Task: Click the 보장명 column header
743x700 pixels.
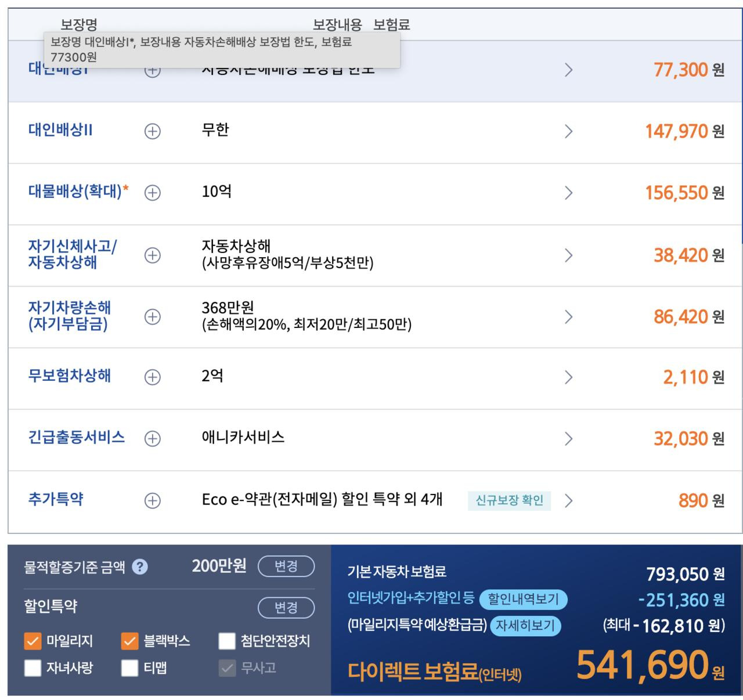Action: (x=79, y=24)
